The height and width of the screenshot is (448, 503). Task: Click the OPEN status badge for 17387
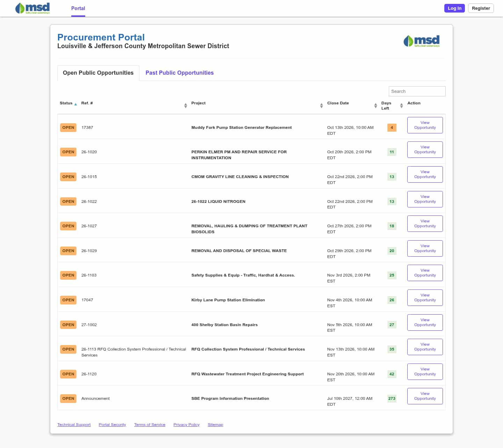pyautogui.click(x=68, y=127)
